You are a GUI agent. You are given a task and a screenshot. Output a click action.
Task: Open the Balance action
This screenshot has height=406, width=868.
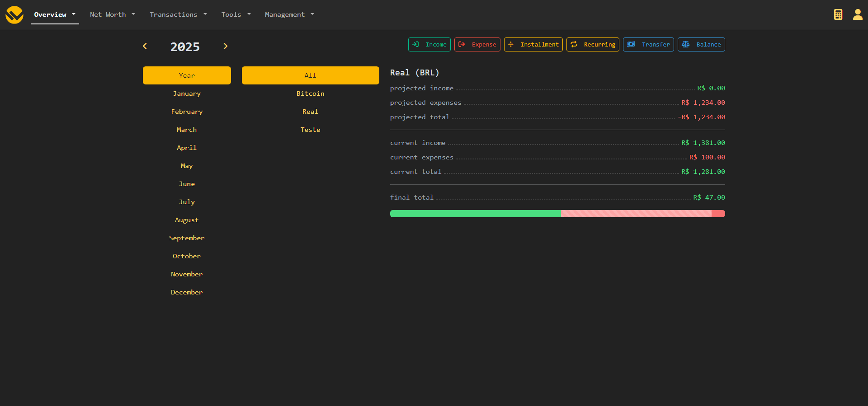701,44
